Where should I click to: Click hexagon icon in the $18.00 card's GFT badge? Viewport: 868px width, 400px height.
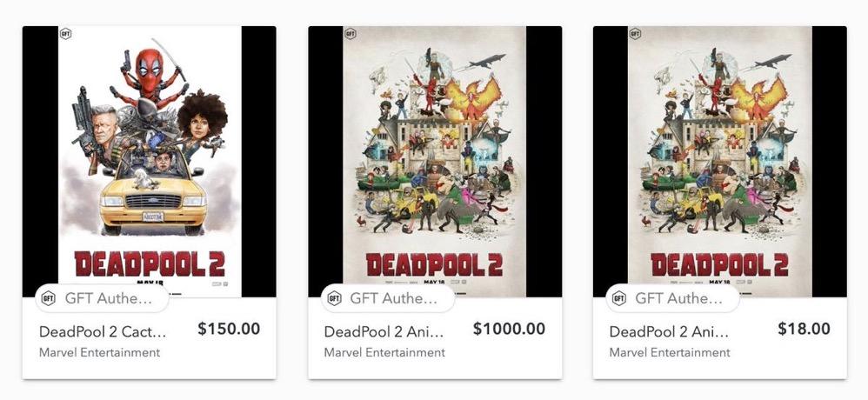[619, 298]
